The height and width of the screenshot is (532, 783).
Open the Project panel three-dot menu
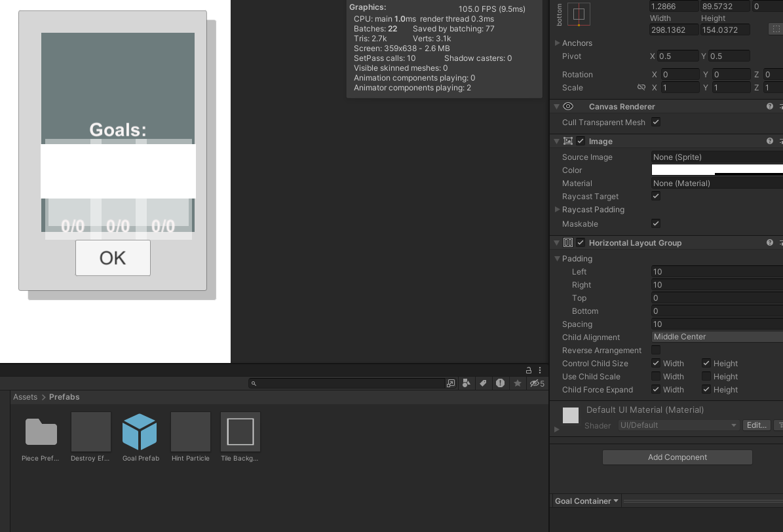click(539, 370)
